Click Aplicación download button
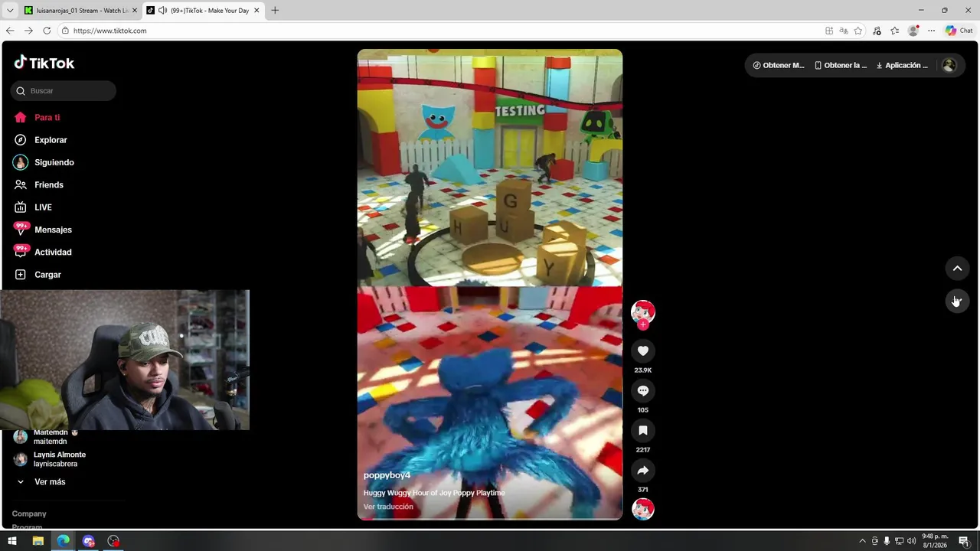Image resolution: width=980 pixels, height=551 pixels. pyautogui.click(x=902, y=66)
